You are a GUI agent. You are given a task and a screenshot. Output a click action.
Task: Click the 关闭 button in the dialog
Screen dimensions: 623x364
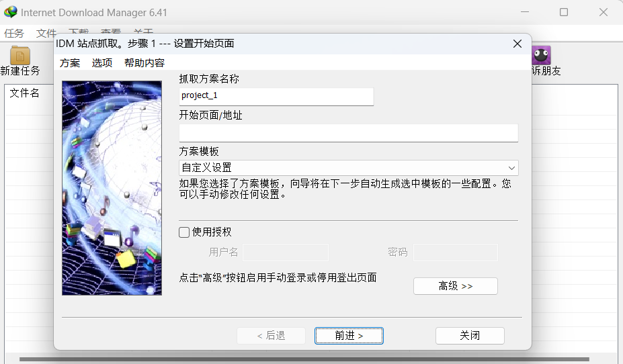pos(470,336)
